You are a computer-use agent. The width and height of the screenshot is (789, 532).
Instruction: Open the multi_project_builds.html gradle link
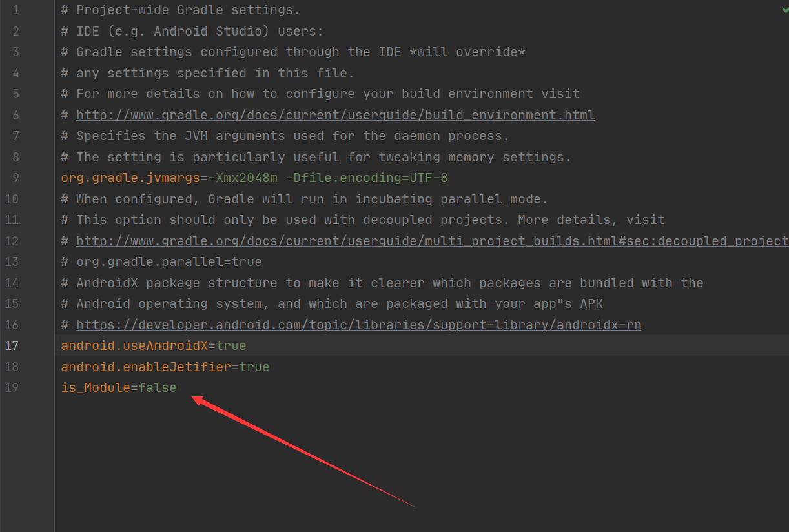pyautogui.click(x=432, y=241)
